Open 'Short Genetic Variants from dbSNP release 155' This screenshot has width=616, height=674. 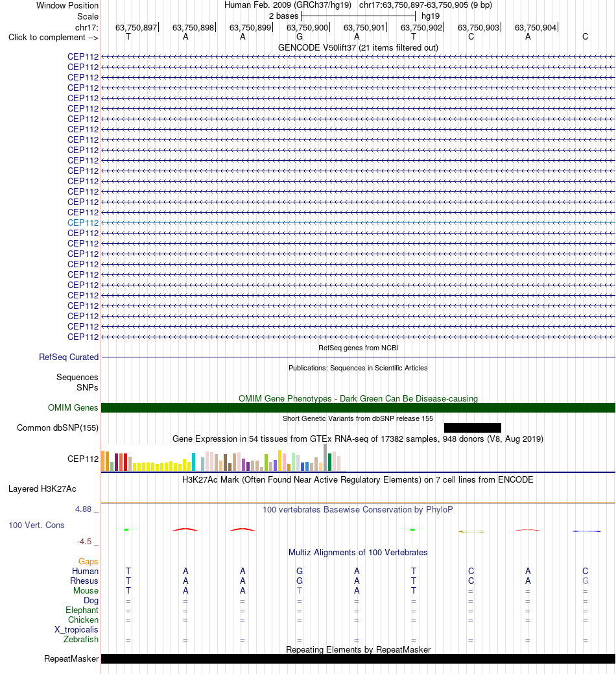coord(358,418)
